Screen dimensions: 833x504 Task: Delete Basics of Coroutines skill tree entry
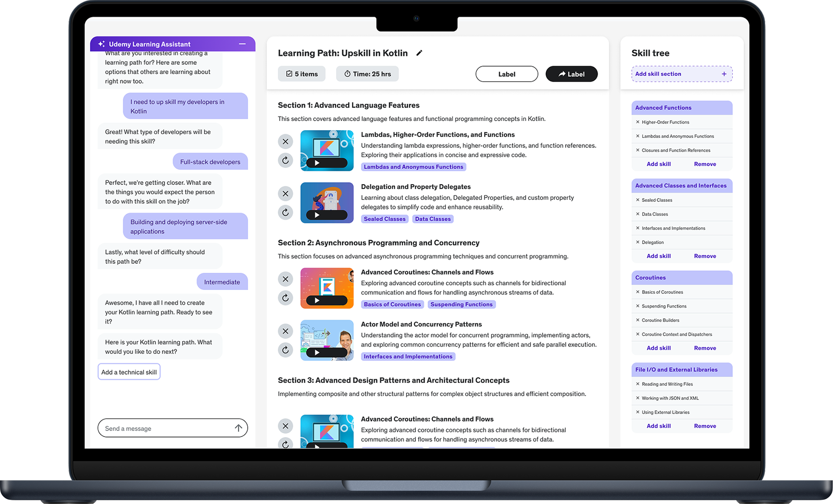tap(638, 292)
